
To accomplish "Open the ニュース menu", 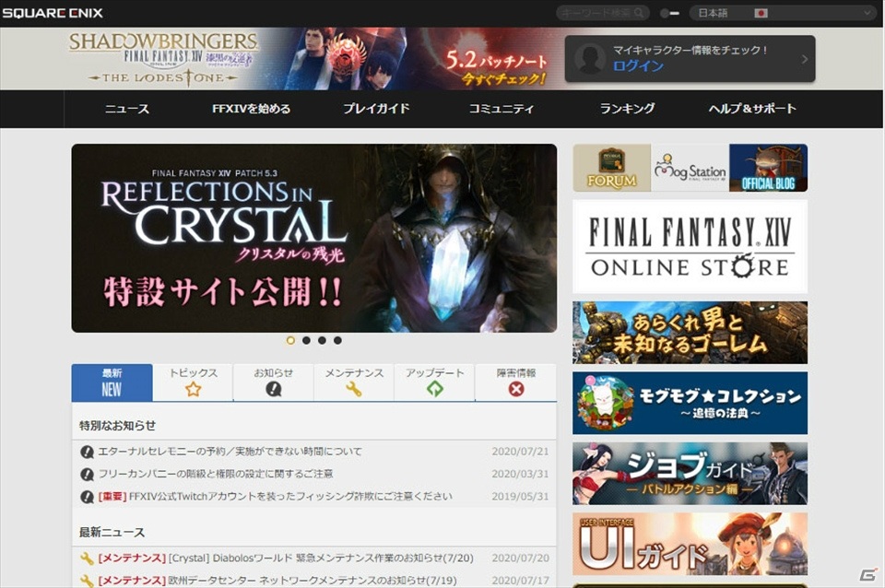I will click(x=127, y=109).
